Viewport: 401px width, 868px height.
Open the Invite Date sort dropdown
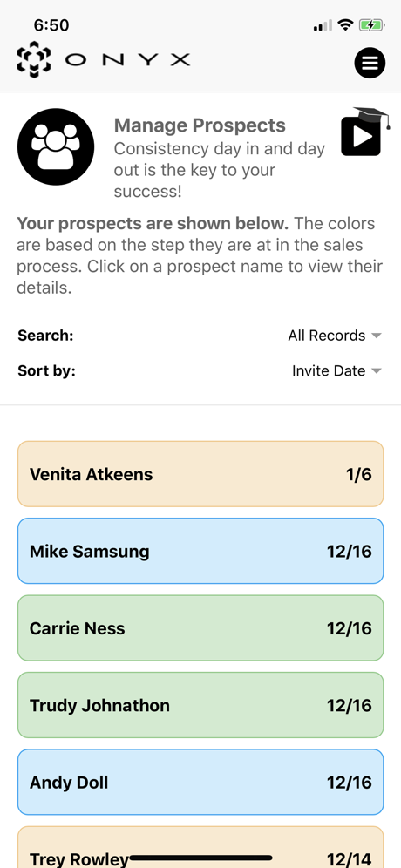[336, 370]
